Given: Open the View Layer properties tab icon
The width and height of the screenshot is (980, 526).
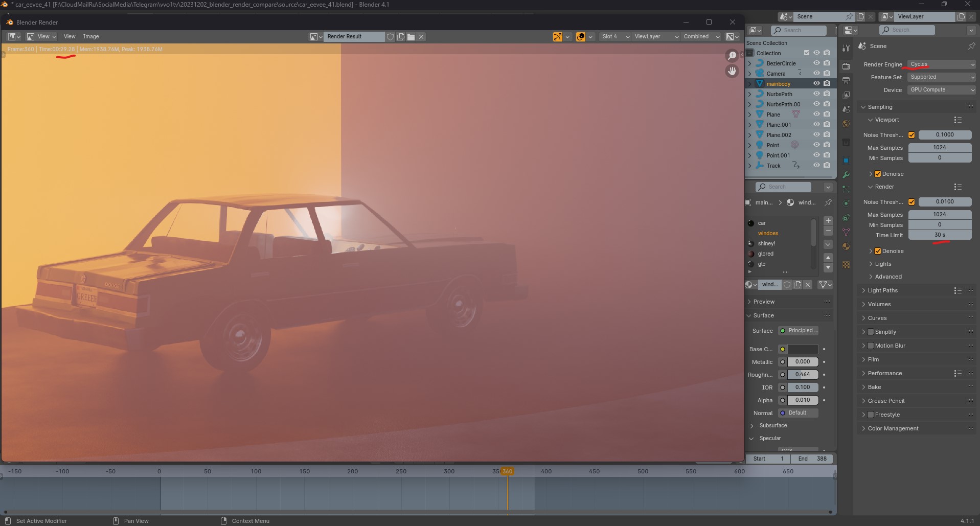Looking at the screenshot, I should click(x=846, y=95).
